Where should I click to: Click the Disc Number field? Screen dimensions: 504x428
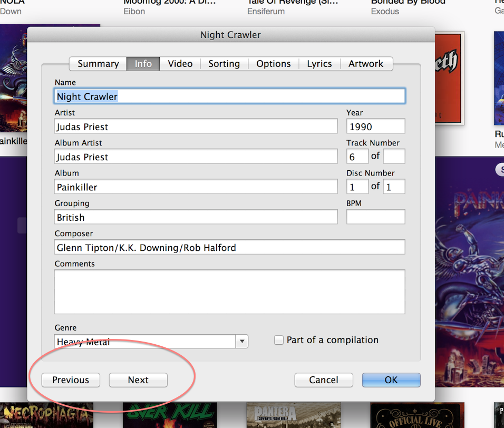pyautogui.click(x=357, y=187)
